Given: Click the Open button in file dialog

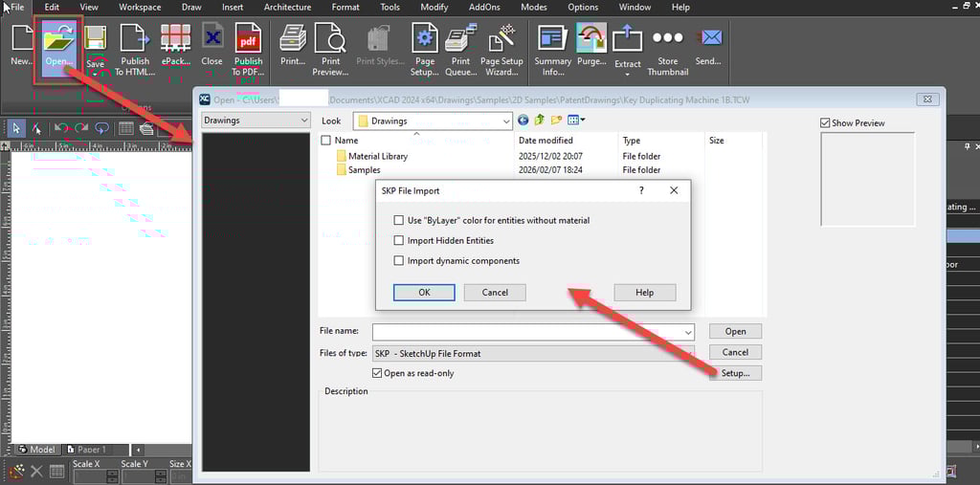Looking at the screenshot, I should 735,331.
